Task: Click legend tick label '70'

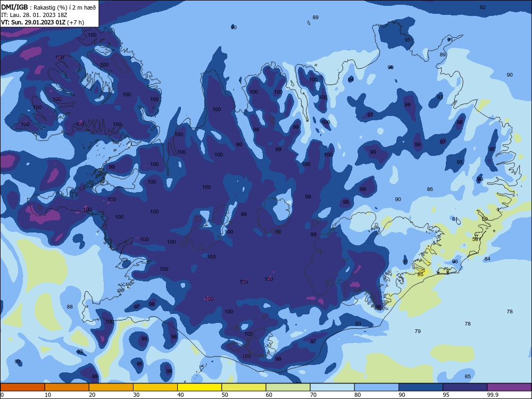Action: pos(313,395)
